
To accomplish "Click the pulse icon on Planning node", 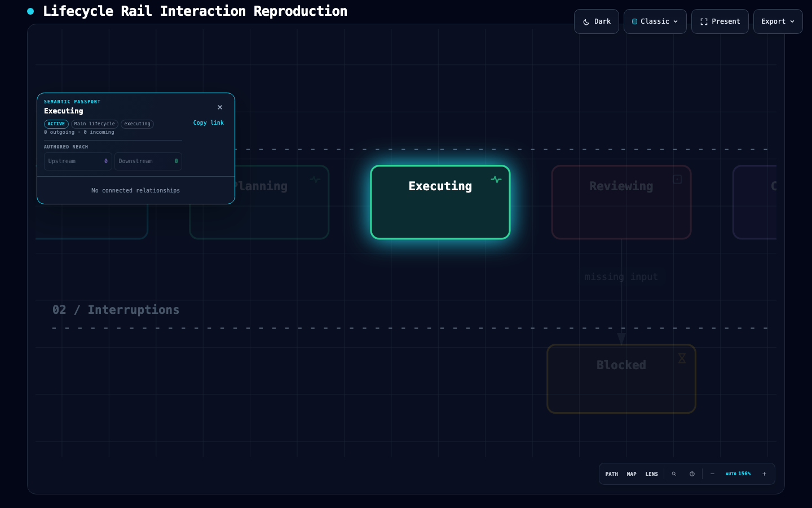I will pos(315,179).
